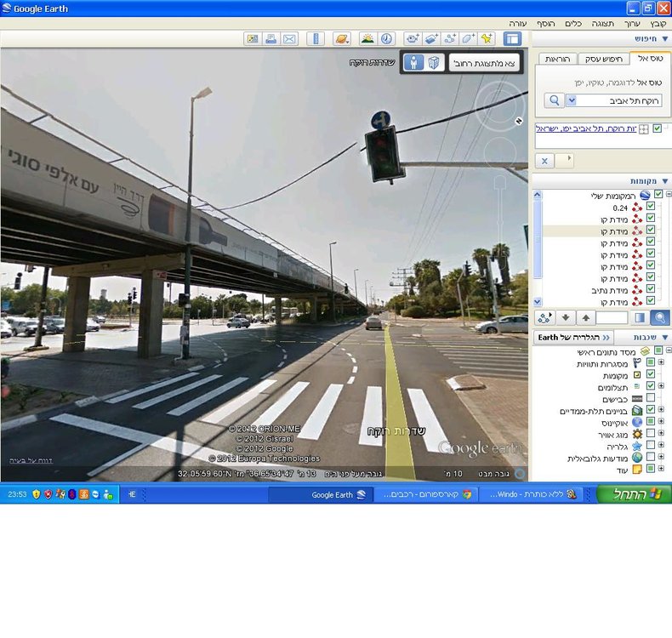Collapse the מקומות panel triangle
The width and height of the screenshot is (672, 638).
point(664,181)
